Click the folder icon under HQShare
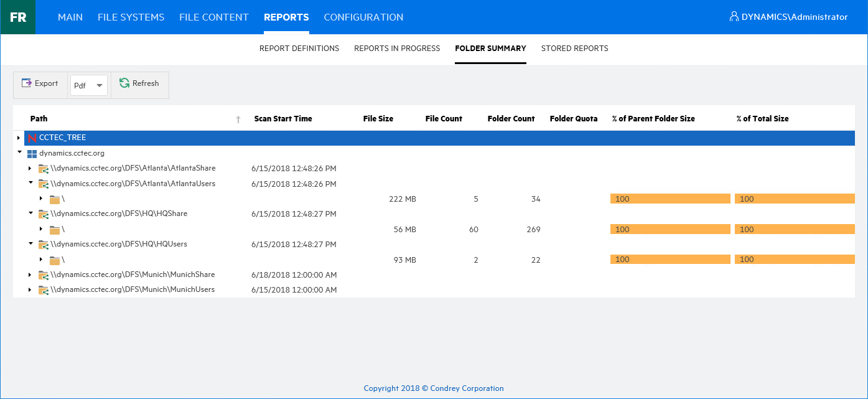 [x=55, y=230]
